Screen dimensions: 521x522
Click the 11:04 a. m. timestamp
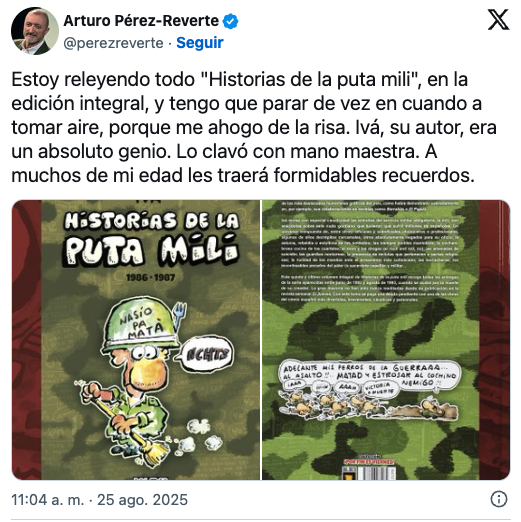[48, 500]
